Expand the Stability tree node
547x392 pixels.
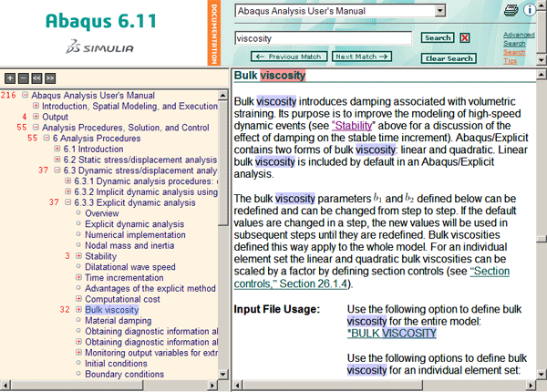click(79, 256)
